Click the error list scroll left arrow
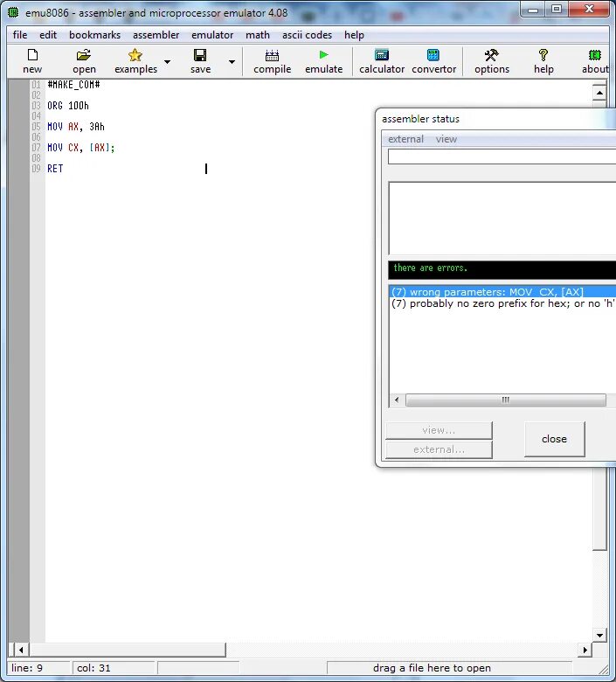The width and height of the screenshot is (616, 682). (397, 400)
